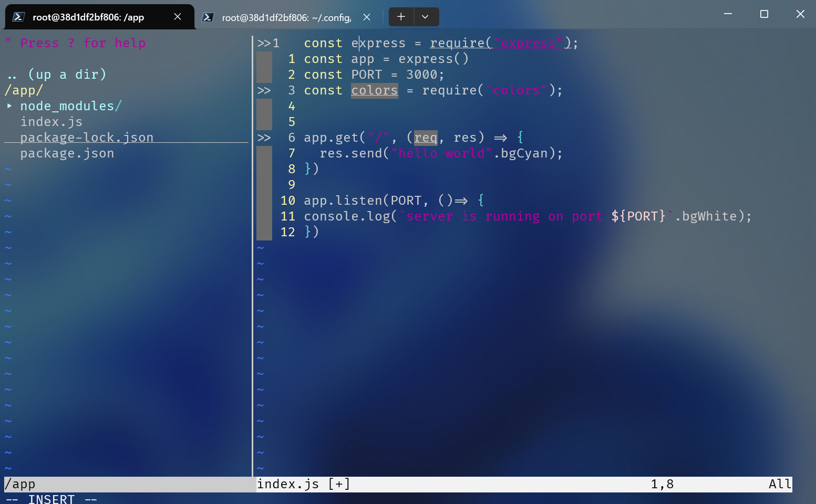Click 'res.send(' on line 7

(x=355, y=153)
